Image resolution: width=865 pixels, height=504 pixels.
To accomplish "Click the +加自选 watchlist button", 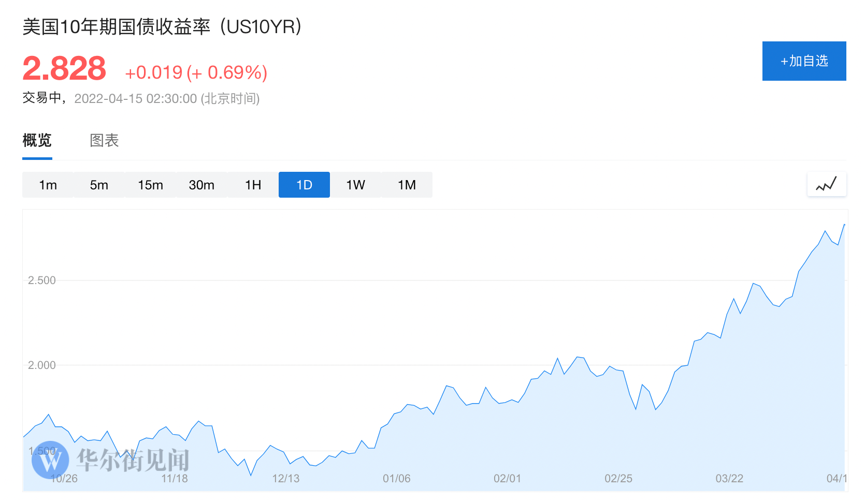I will (x=804, y=61).
